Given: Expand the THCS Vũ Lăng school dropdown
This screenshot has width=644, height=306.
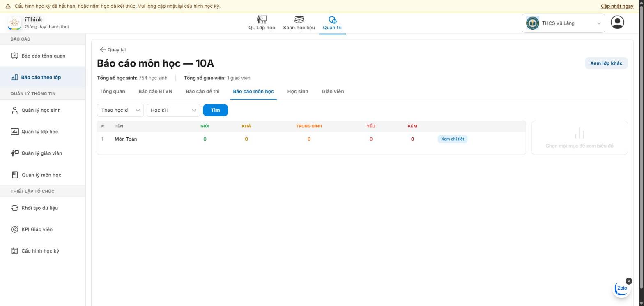Looking at the screenshot, I should (563, 23).
